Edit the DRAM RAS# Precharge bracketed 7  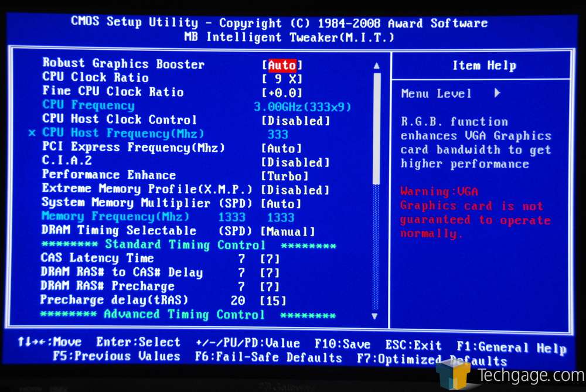pos(270,287)
